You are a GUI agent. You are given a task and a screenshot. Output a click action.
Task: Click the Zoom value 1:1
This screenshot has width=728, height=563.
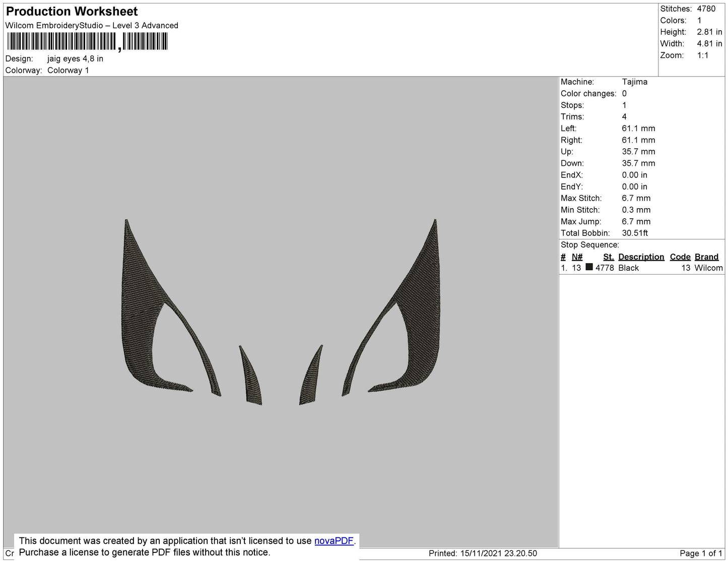pos(703,55)
